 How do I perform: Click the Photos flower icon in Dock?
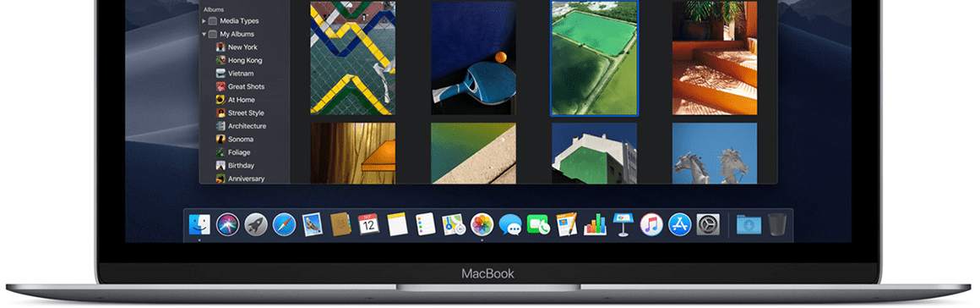(482, 224)
